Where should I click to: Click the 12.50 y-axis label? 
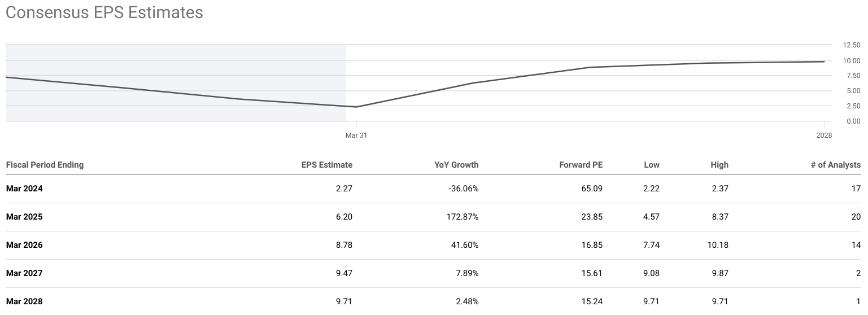tap(851, 45)
